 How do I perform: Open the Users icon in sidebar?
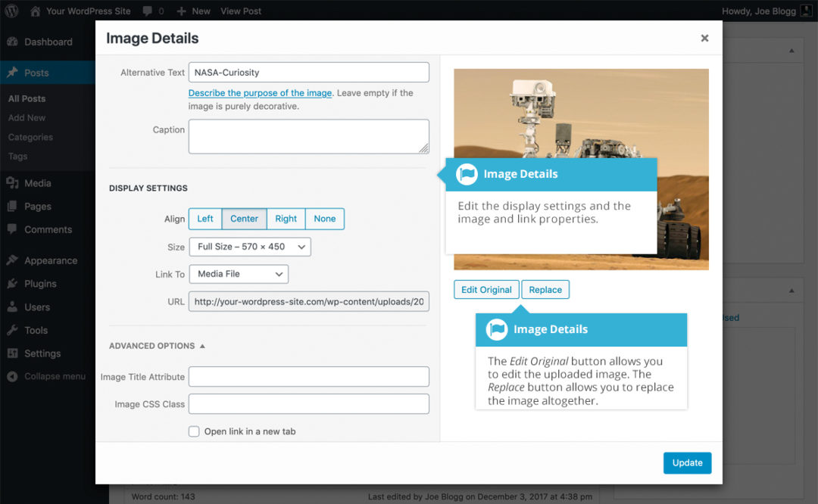[14, 306]
